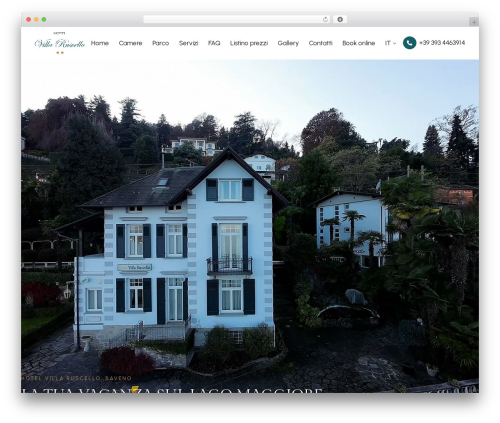Open the Gallery page
The height and width of the screenshot is (423, 500).
(x=288, y=43)
